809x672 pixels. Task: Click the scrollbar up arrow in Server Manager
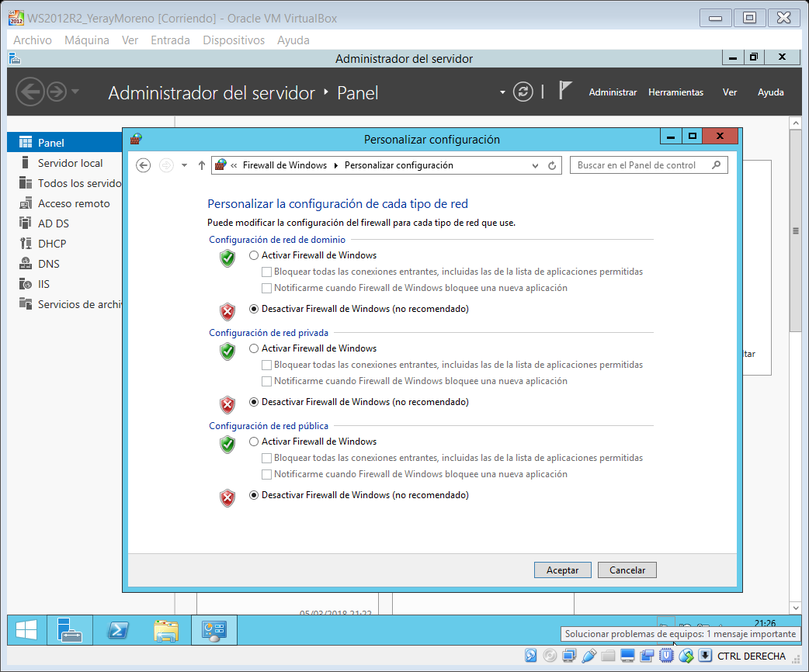pyautogui.click(x=796, y=123)
